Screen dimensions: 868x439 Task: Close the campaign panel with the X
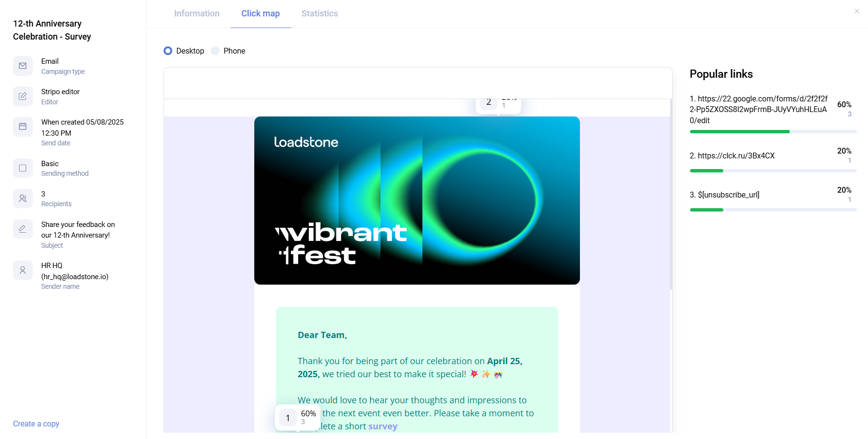856,11
